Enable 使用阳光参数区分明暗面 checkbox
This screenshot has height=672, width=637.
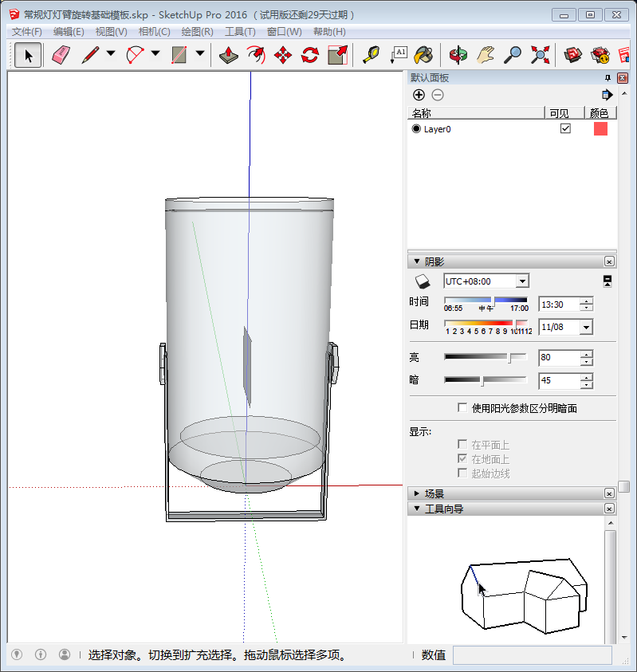pos(462,407)
